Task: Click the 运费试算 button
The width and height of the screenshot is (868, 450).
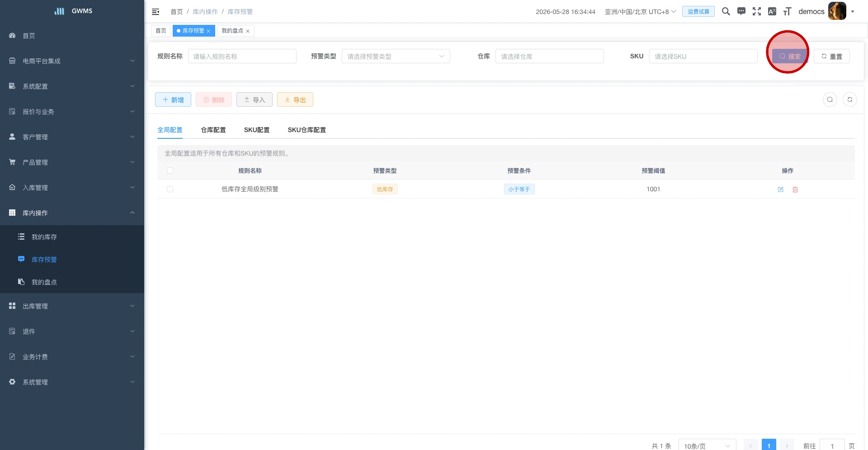Action: [698, 12]
